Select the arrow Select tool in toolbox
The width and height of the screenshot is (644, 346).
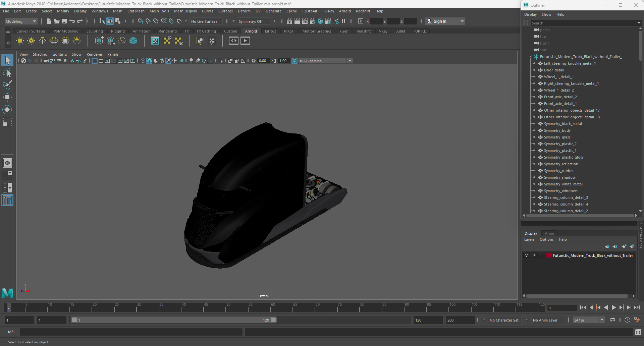point(7,60)
